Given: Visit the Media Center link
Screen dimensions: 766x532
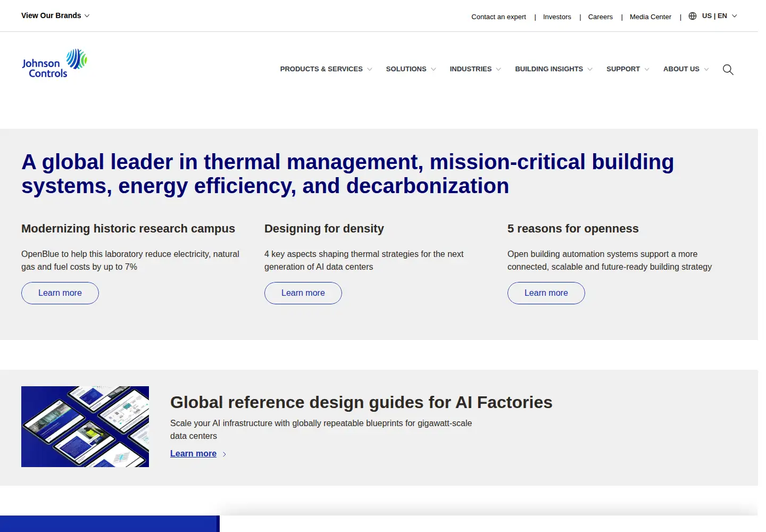Looking at the screenshot, I should 651,17.
